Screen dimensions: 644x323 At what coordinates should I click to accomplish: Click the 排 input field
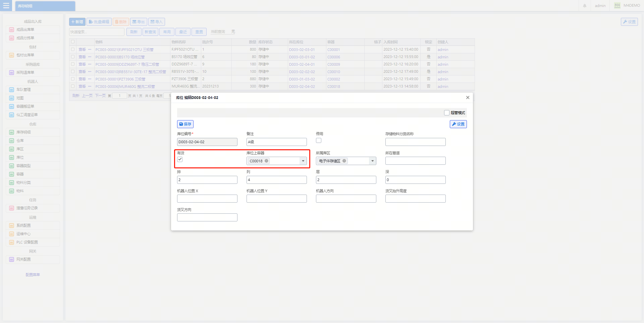[207, 180]
